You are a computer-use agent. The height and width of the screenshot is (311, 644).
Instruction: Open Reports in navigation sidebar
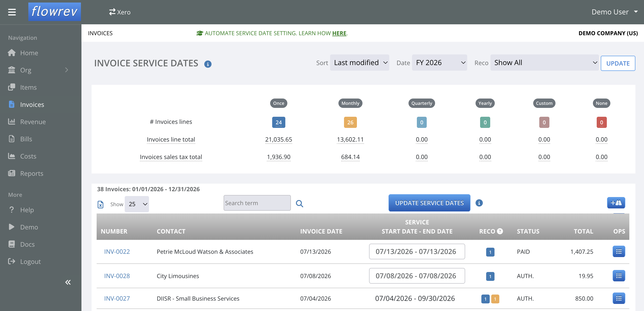32,173
